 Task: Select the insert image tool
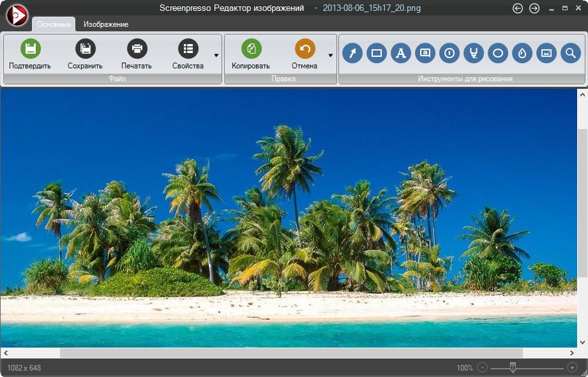click(547, 53)
